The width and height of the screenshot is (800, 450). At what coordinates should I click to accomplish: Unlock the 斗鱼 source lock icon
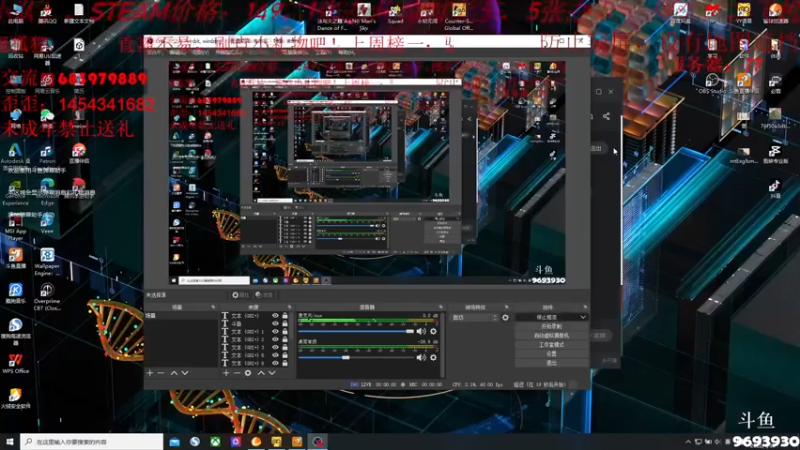click(x=285, y=323)
